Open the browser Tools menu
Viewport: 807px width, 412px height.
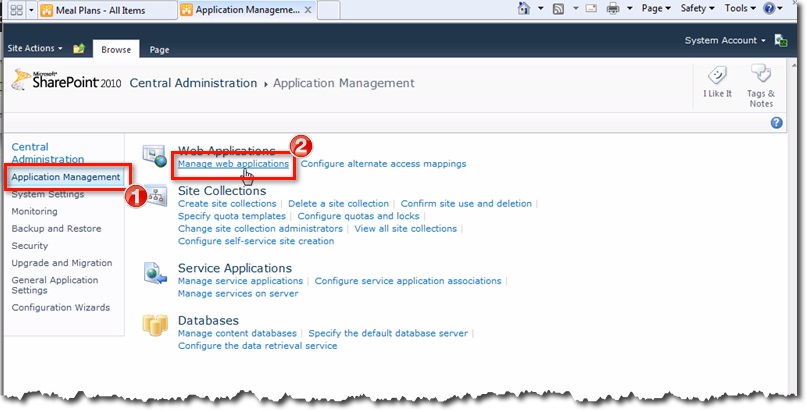click(740, 8)
